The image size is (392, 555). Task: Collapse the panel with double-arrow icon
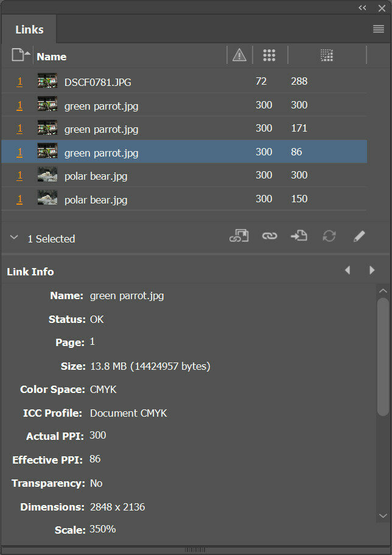[363, 7]
